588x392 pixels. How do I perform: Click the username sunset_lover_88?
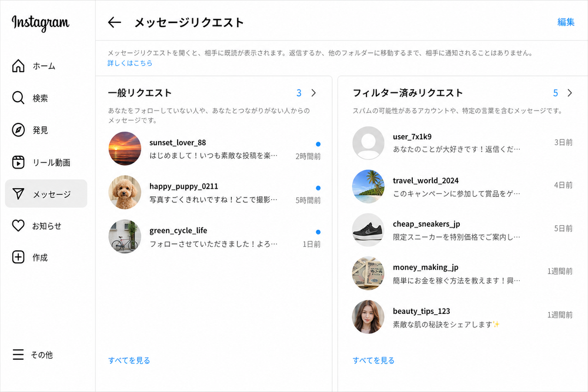(178, 142)
